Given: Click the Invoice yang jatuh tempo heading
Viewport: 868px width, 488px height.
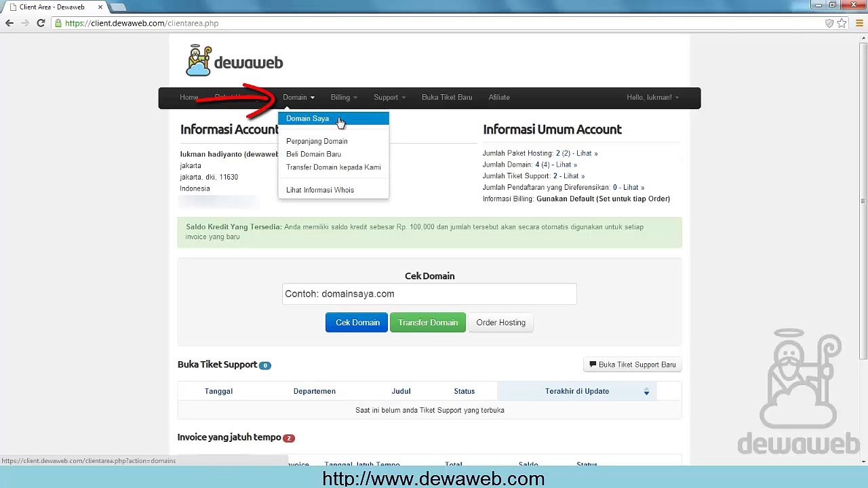Looking at the screenshot, I should [x=229, y=437].
